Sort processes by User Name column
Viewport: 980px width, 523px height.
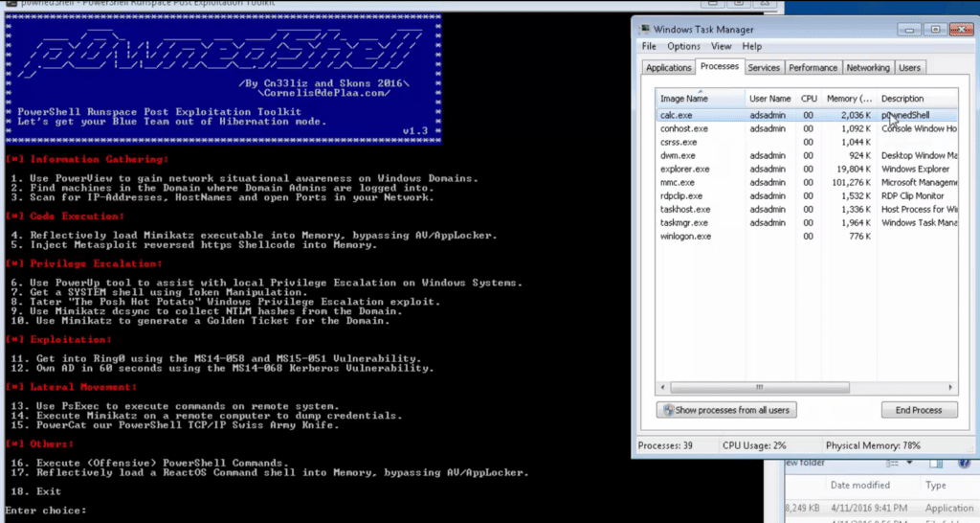tap(770, 99)
